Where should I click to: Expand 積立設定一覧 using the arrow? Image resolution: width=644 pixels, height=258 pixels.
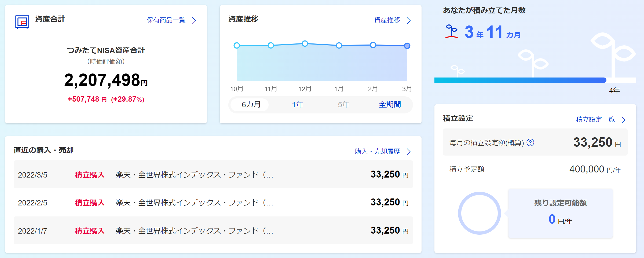[x=623, y=120]
